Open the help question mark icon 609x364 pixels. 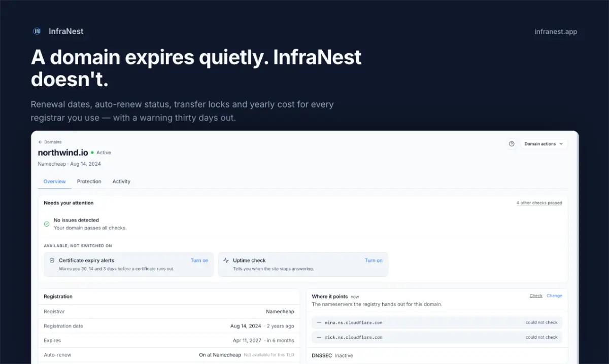tap(512, 144)
